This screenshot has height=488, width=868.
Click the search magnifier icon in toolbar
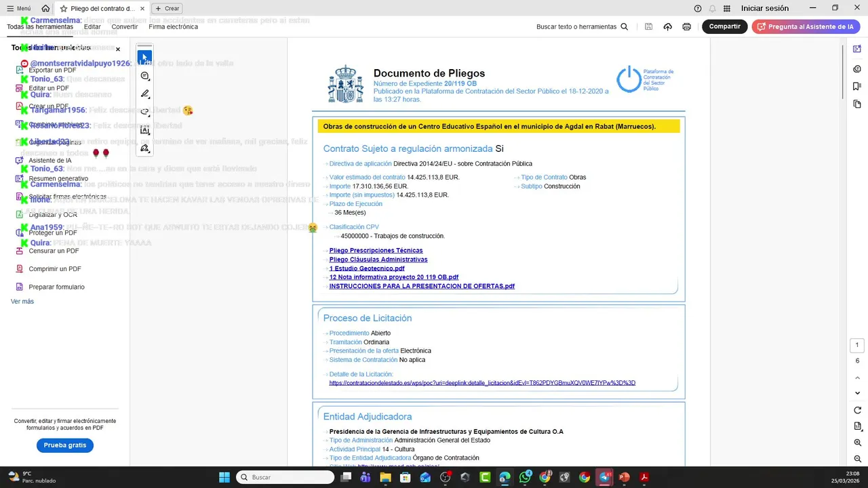pos(625,26)
